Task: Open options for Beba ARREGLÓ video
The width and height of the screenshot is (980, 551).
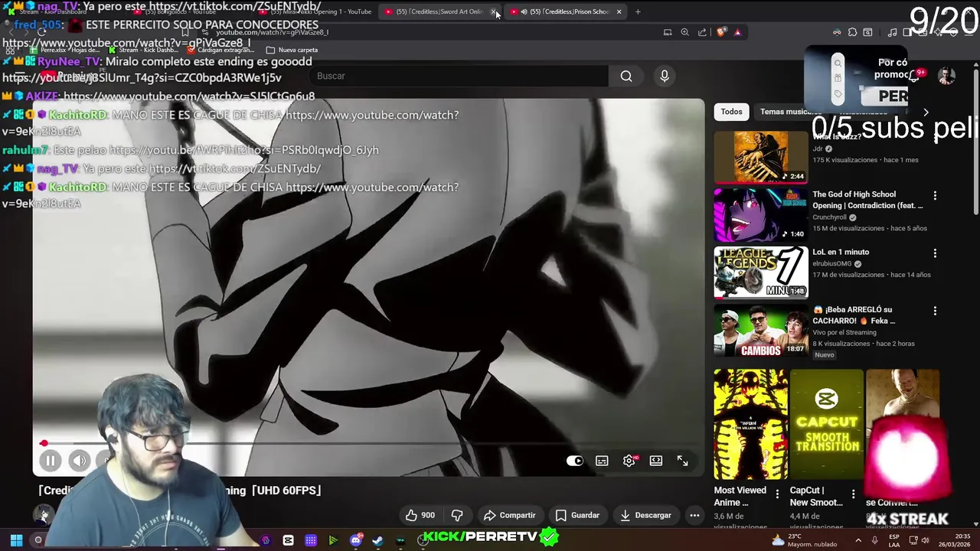Action: coord(935,311)
